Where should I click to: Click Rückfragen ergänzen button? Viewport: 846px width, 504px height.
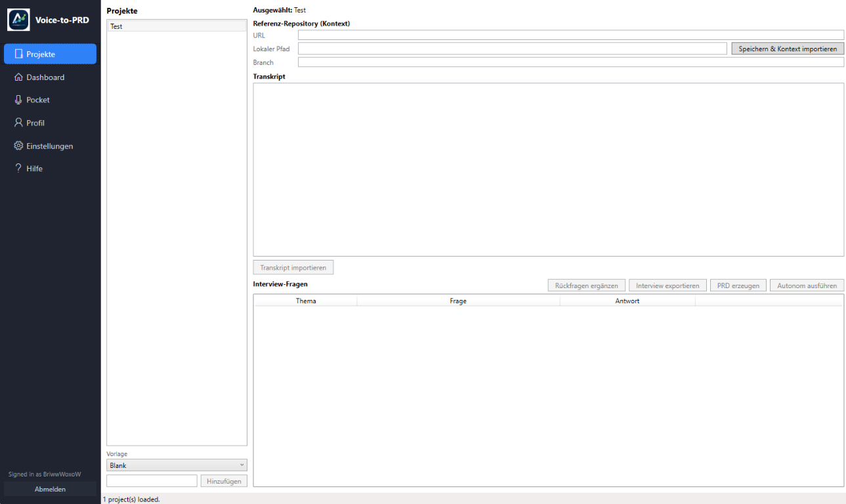click(x=587, y=285)
